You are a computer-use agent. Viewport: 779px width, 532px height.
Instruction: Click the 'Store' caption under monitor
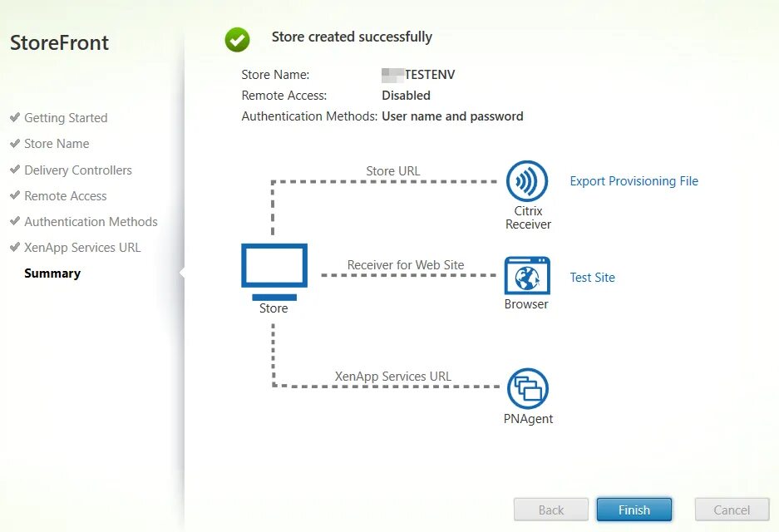tap(274, 308)
